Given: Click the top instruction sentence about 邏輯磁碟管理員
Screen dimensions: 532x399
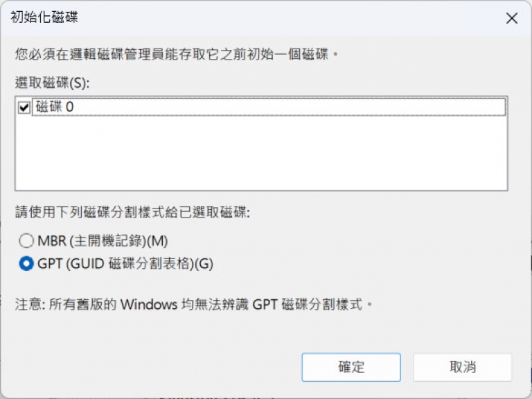Looking at the screenshot, I should point(177,54).
